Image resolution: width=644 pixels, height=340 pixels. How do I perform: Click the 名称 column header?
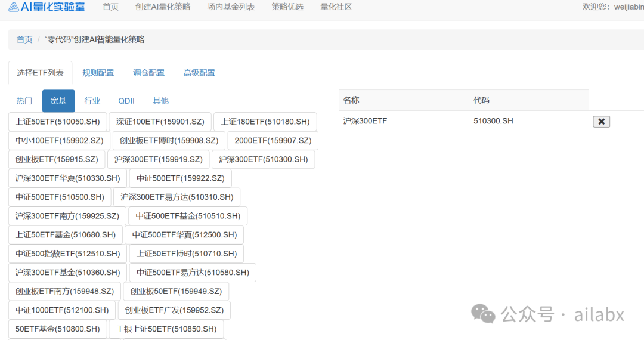(x=352, y=100)
